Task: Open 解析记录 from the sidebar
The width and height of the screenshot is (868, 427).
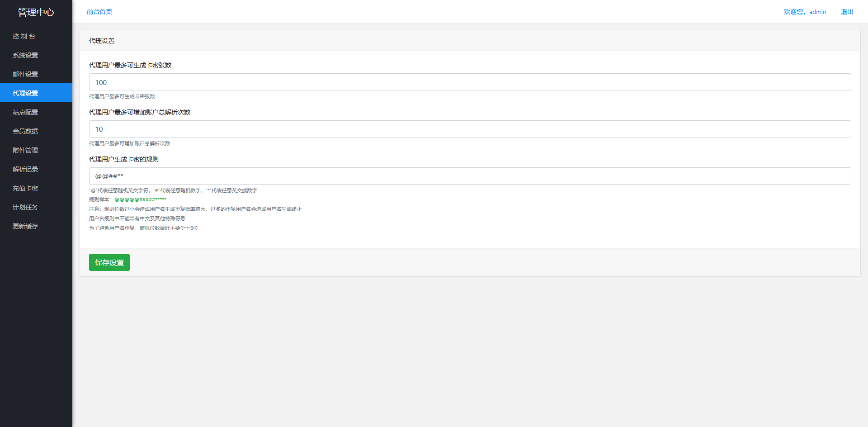Action: tap(25, 169)
